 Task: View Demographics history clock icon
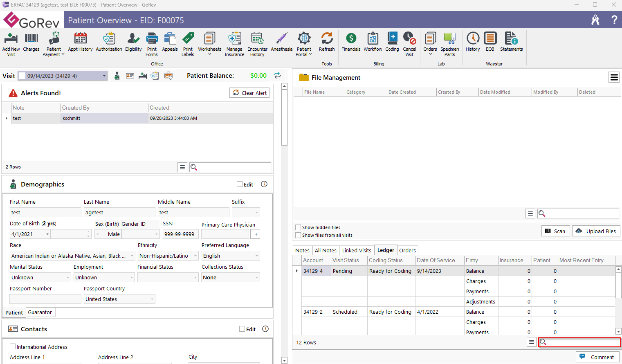[264, 184]
